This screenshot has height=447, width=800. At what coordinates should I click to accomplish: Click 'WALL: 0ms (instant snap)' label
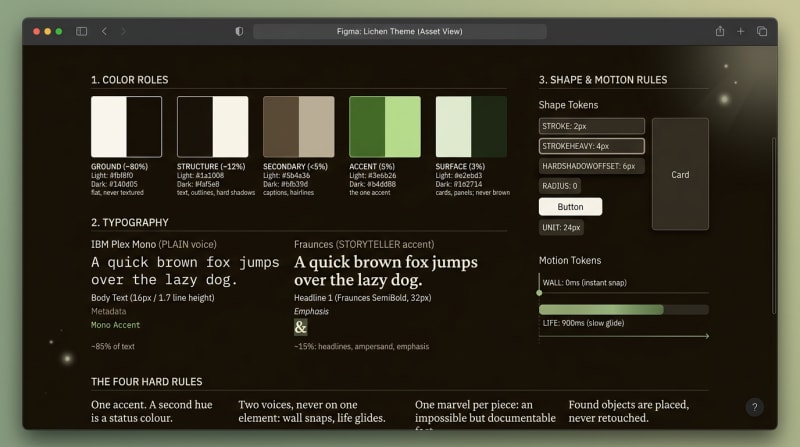(585, 283)
